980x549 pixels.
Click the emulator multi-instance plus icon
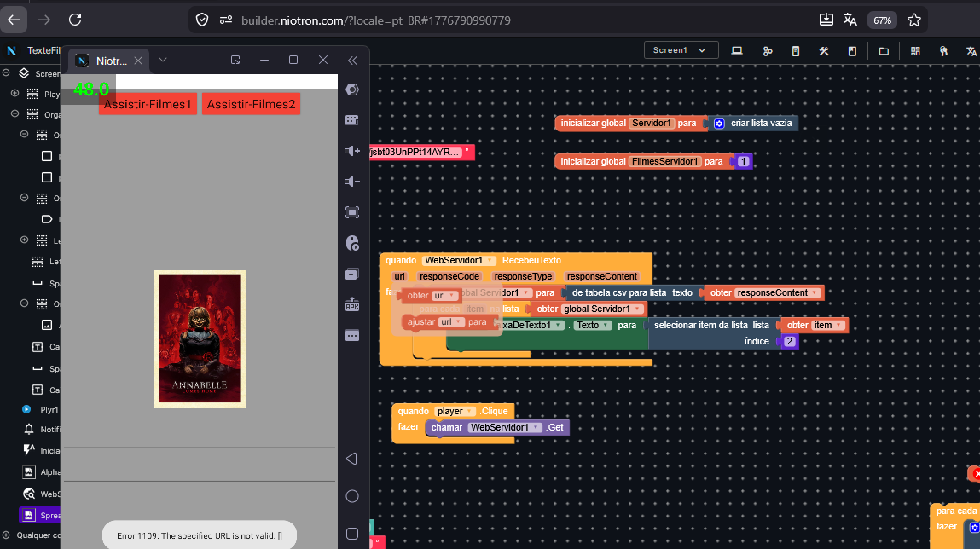click(352, 274)
